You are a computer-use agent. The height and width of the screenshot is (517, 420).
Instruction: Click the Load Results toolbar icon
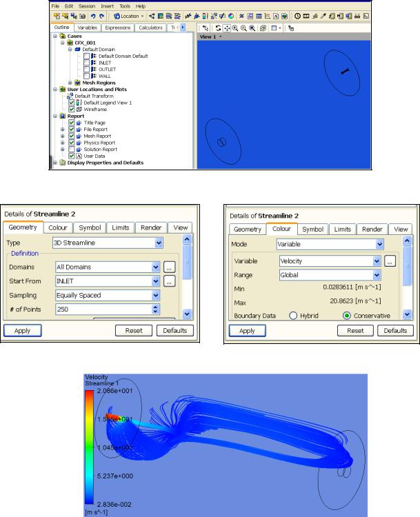57,16
